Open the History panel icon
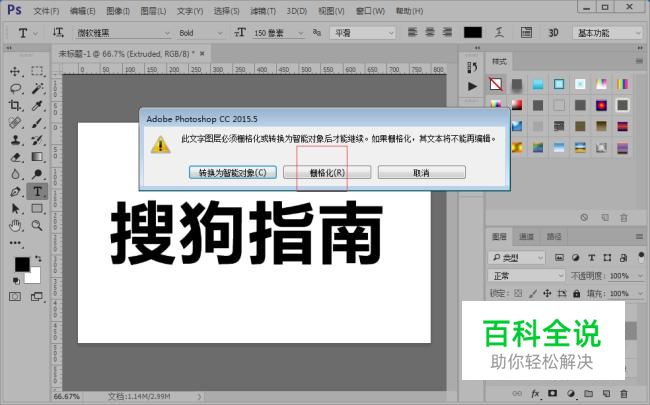 (x=472, y=67)
